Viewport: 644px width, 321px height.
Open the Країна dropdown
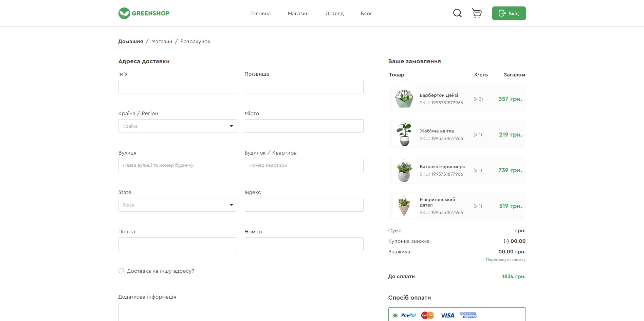tap(178, 126)
